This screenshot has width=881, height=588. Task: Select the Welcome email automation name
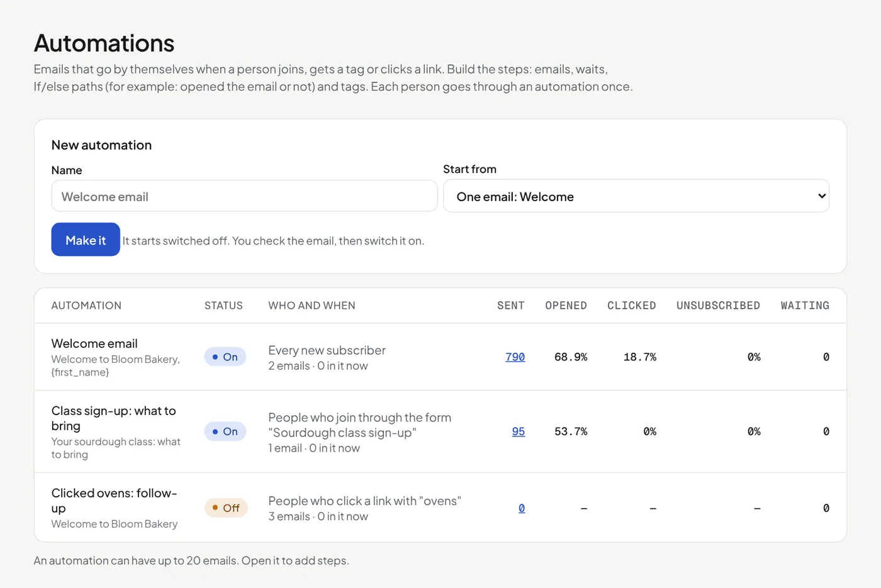tap(94, 343)
